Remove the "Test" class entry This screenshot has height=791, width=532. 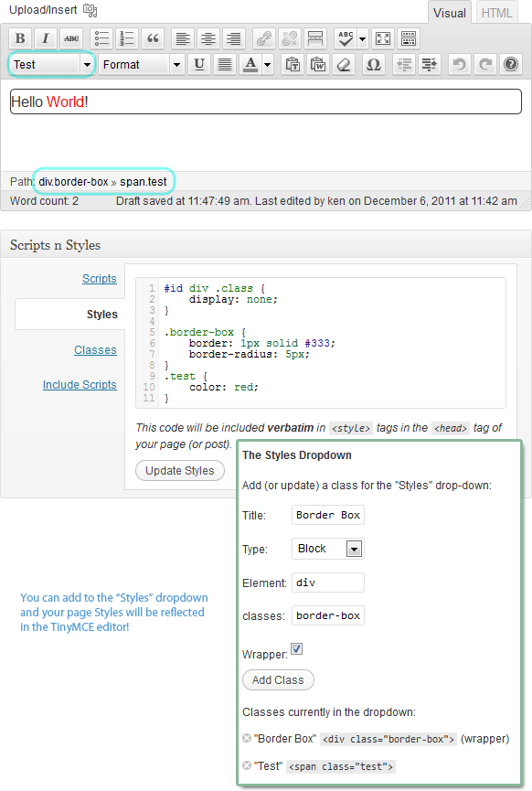pyautogui.click(x=247, y=765)
